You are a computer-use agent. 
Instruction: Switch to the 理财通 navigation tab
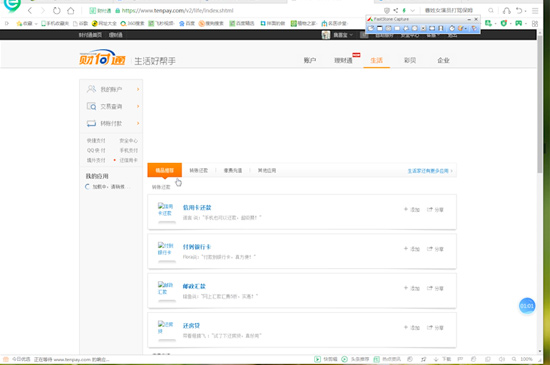click(343, 60)
